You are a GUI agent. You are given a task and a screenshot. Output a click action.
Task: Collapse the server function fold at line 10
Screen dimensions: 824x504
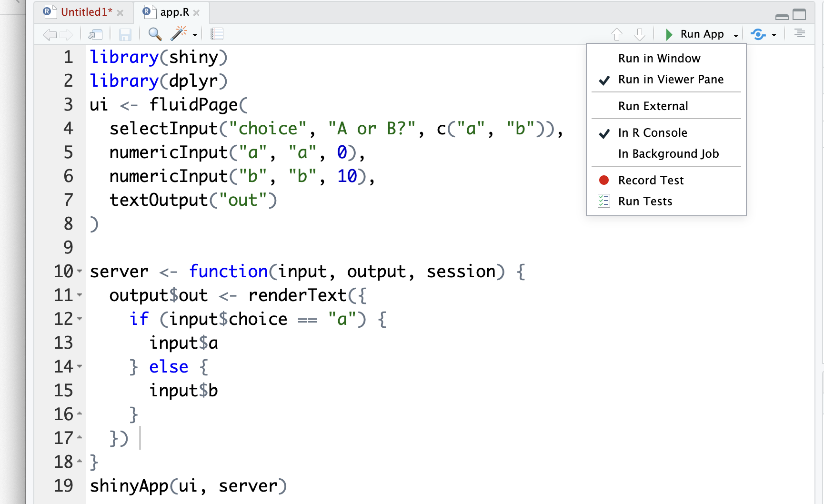click(80, 271)
